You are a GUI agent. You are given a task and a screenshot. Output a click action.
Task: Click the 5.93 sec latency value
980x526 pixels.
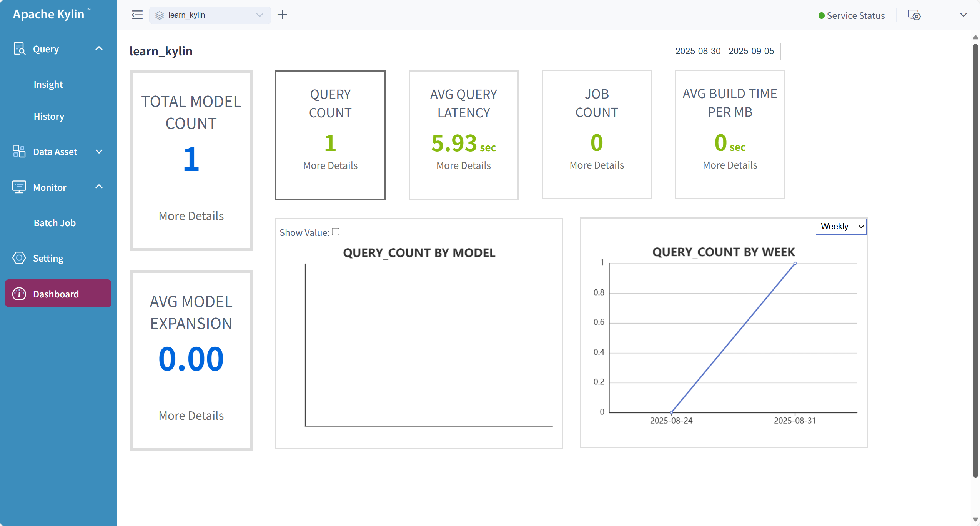click(464, 143)
